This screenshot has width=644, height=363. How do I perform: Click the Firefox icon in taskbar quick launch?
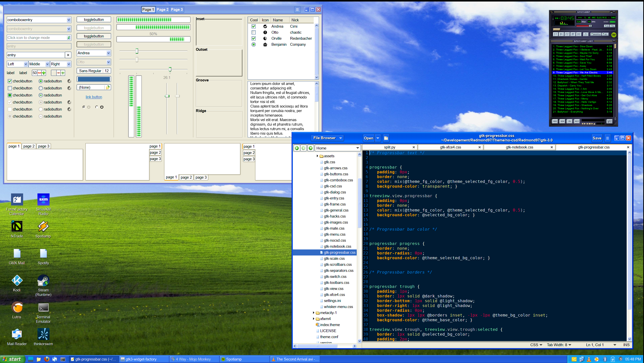[x=47, y=359]
